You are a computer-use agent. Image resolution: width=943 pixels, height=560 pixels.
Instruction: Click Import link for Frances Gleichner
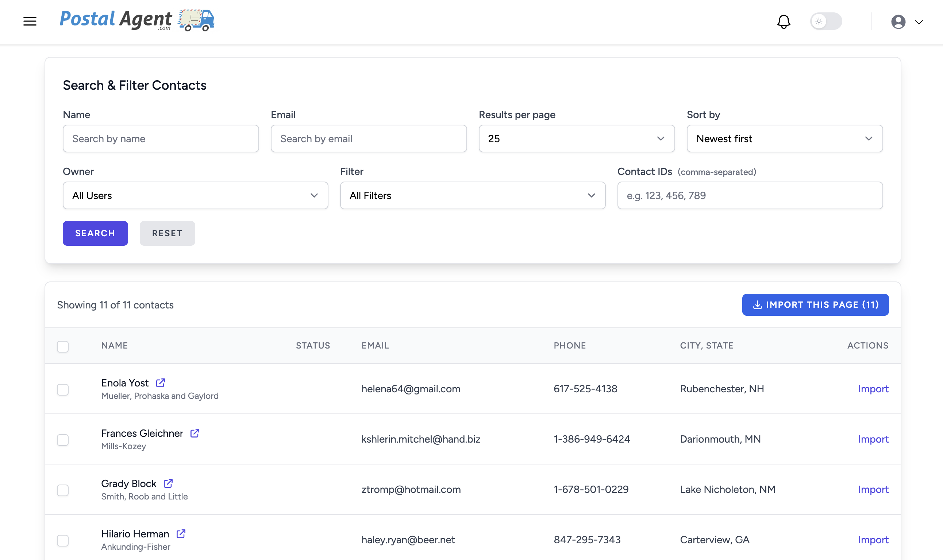[873, 439]
